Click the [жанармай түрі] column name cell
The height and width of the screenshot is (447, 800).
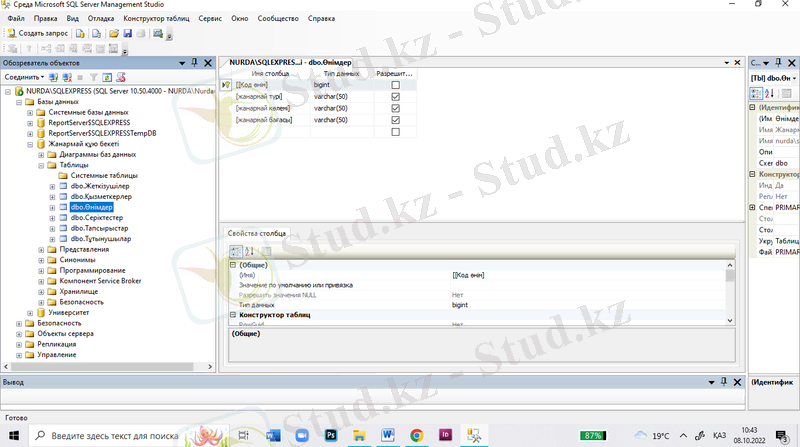[x=271, y=96]
